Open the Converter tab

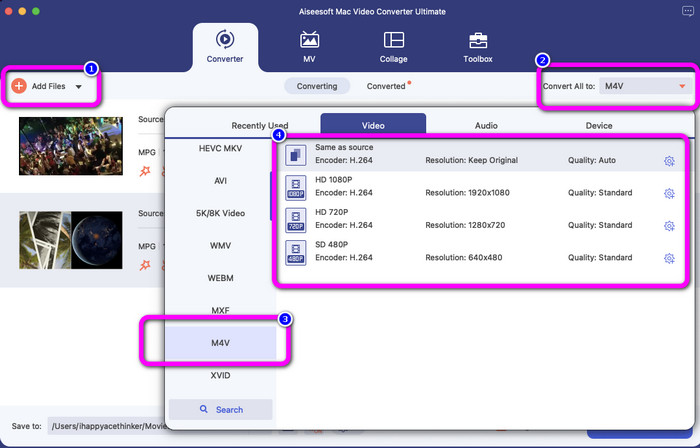[225, 46]
